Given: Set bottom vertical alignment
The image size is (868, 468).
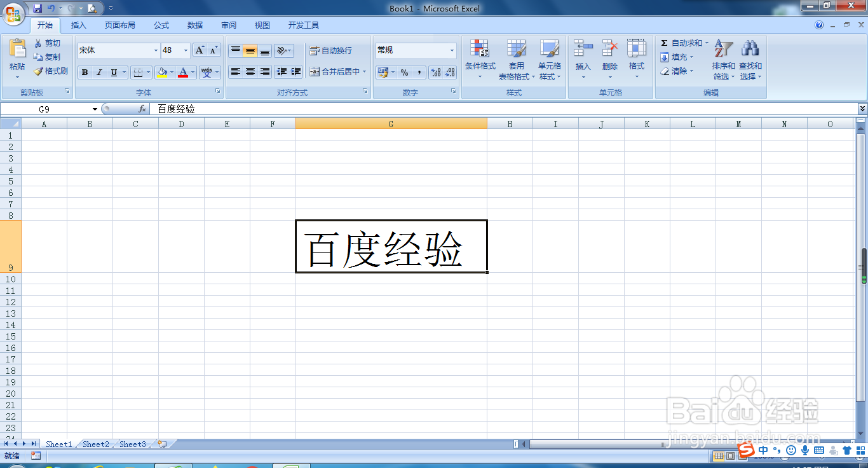Looking at the screenshot, I should coord(265,50).
